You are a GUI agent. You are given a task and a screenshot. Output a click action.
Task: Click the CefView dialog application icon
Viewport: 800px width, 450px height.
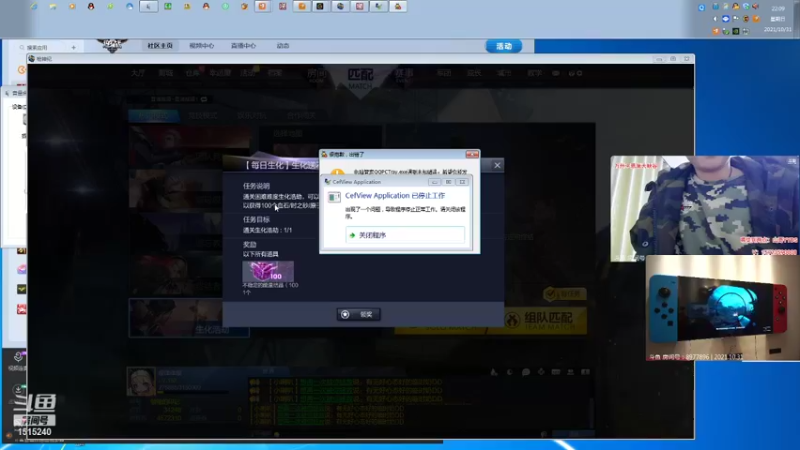(x=334, y=197)
